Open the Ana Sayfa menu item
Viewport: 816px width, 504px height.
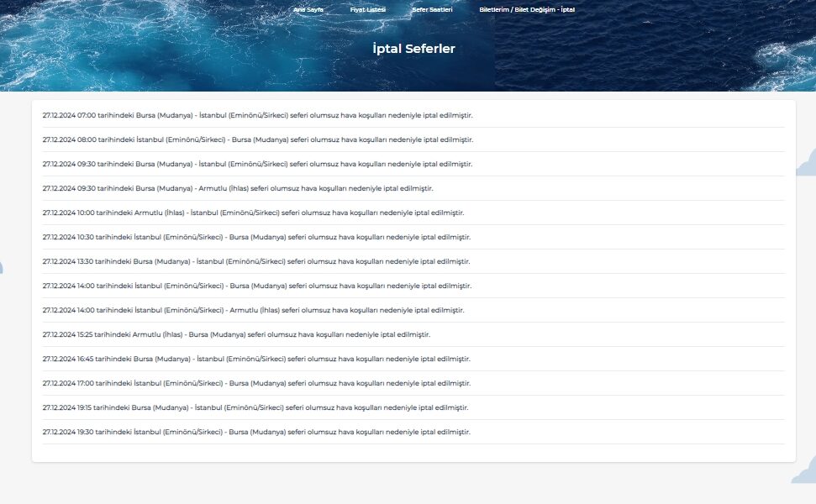(308, 9)
